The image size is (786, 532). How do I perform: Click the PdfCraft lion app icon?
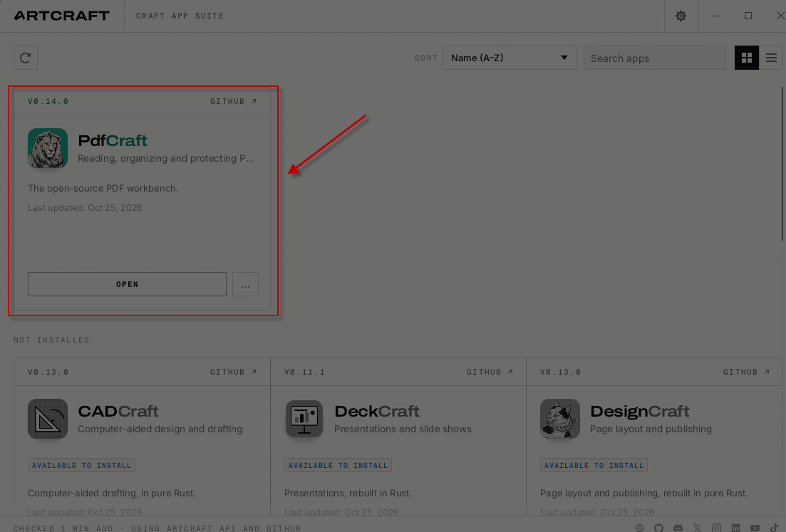48,148
